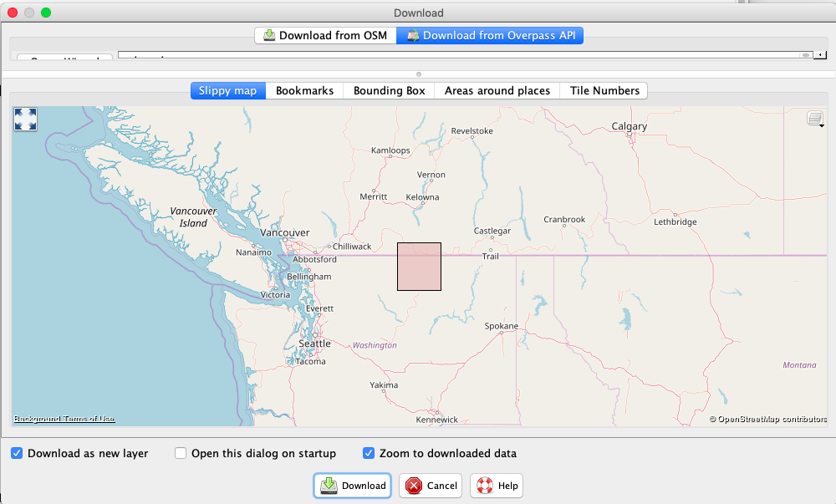Click the green zoom window button
The width and height of the screenshot is (836, 504).
46,13
